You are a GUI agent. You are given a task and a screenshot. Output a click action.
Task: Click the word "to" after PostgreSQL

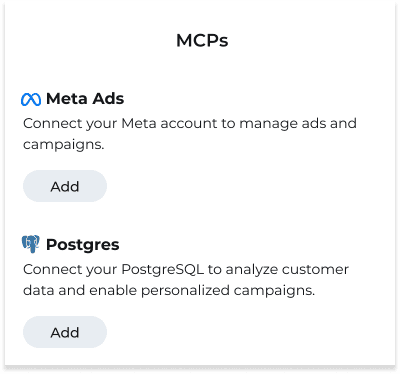(215, 269)
